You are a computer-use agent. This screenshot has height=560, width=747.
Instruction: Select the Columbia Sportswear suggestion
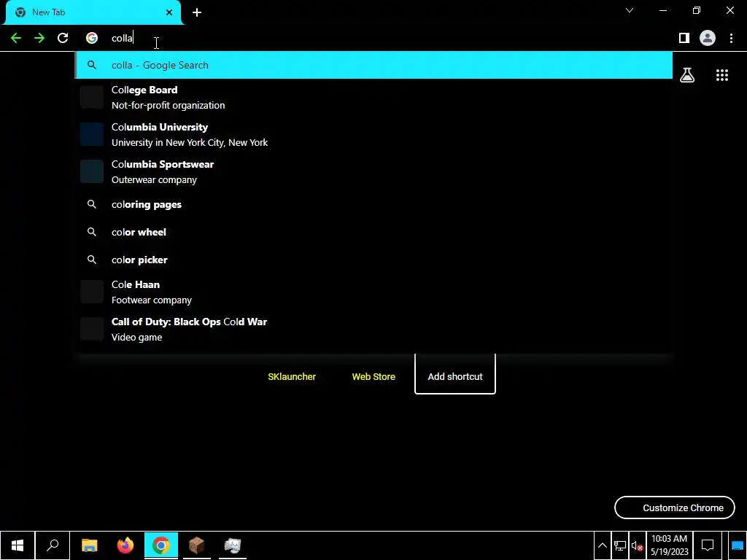[374, 172]
